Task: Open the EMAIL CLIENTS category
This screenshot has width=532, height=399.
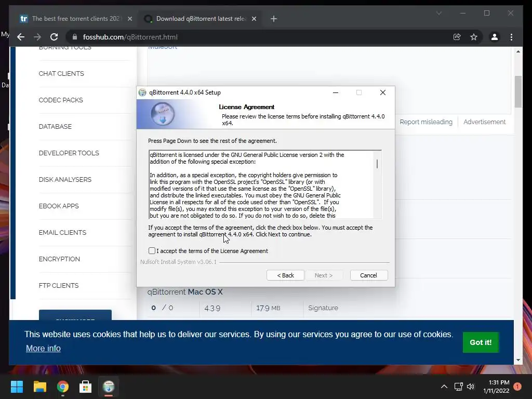Action: [x=62, y=232]
